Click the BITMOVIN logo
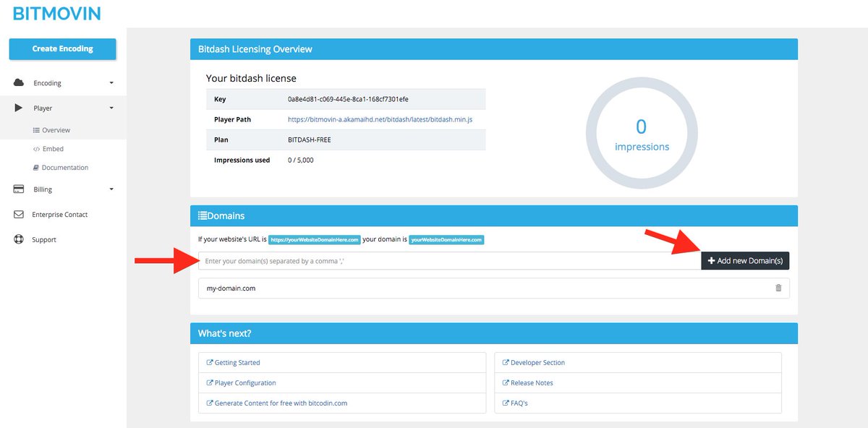Viewport: 868px width, 428px height. pos(57,13)
